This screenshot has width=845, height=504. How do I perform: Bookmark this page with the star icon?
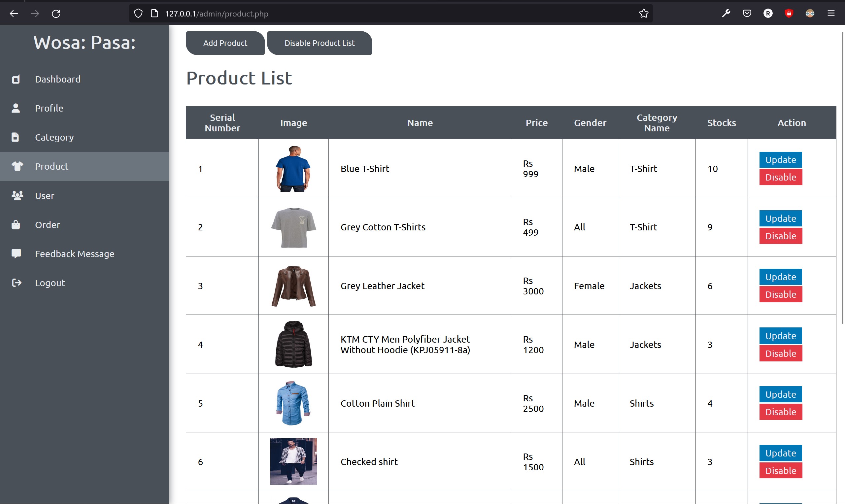[x=643, y=14]
